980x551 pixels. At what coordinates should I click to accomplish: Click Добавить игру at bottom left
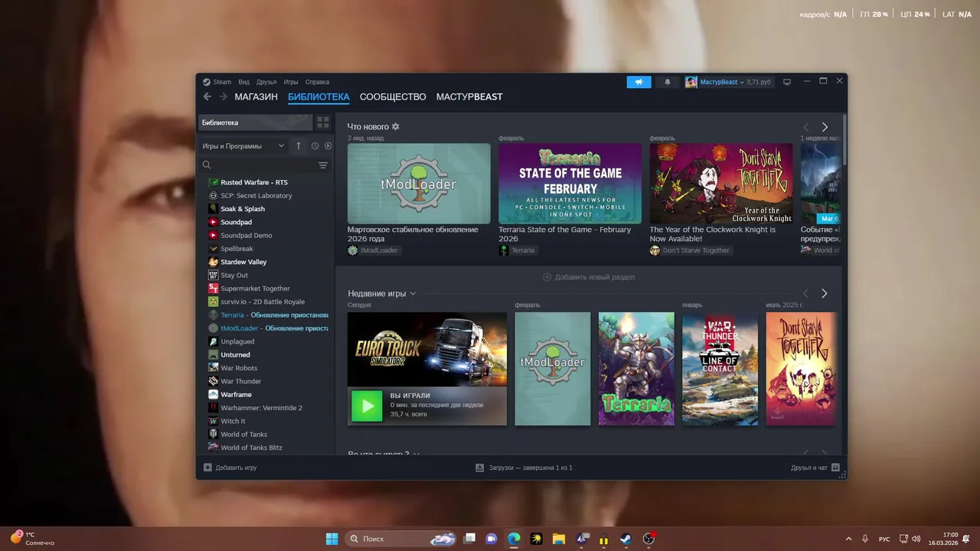pyautogui.click(x=230, y=468)
